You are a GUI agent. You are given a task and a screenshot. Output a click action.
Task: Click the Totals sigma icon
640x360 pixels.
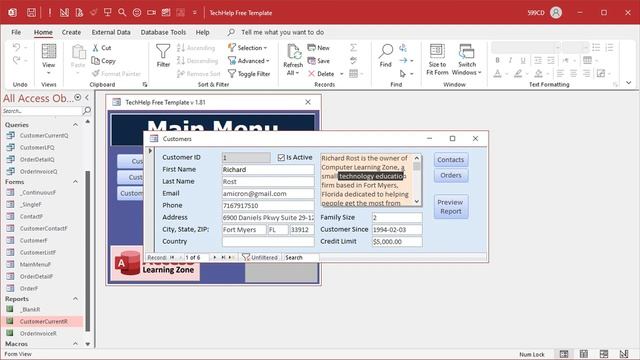click(353, 48)
